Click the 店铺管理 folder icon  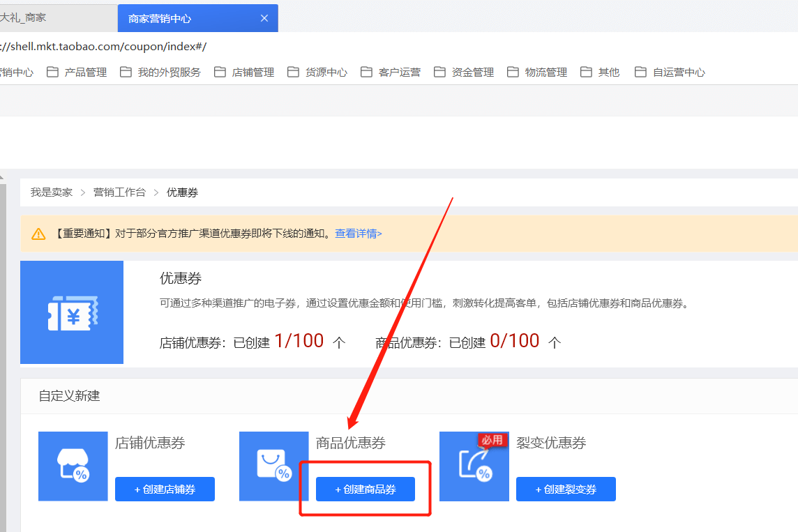[x=220, y=73]
